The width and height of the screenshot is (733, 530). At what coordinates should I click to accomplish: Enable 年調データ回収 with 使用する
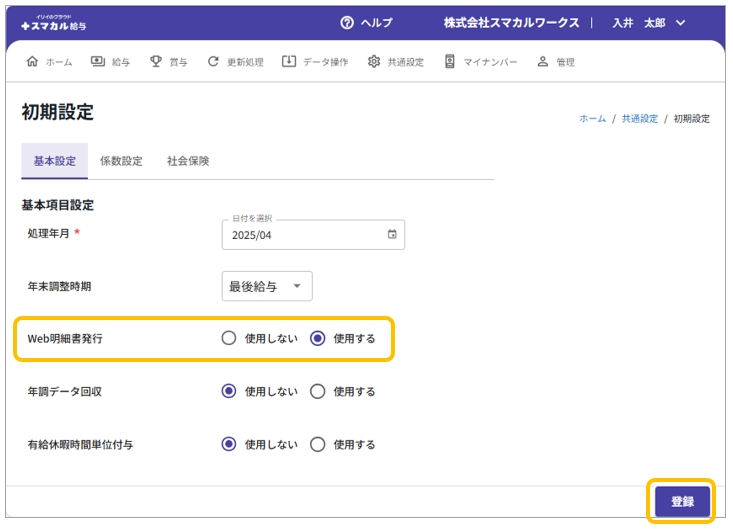(x=318, y=391)
